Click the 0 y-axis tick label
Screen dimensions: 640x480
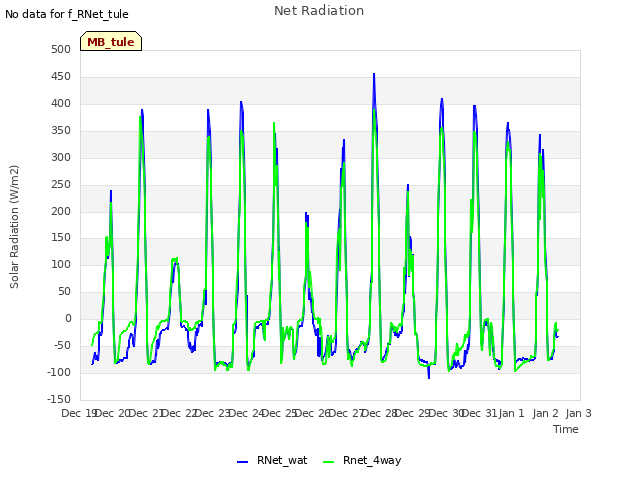point(68,318)
